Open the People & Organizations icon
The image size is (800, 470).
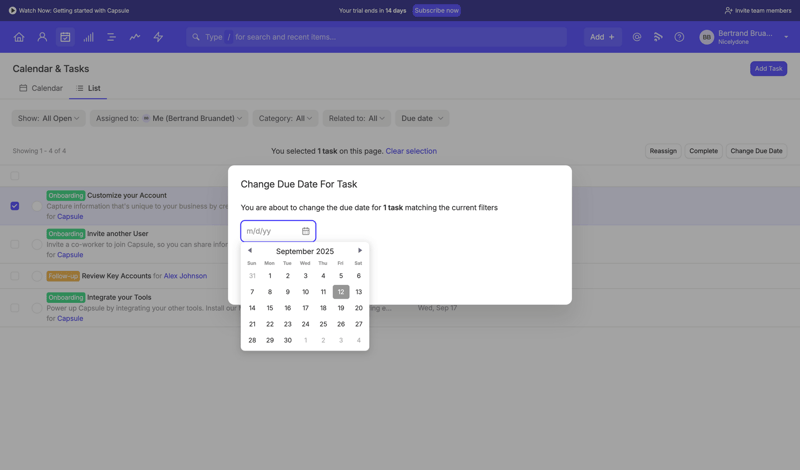[42, 37]
